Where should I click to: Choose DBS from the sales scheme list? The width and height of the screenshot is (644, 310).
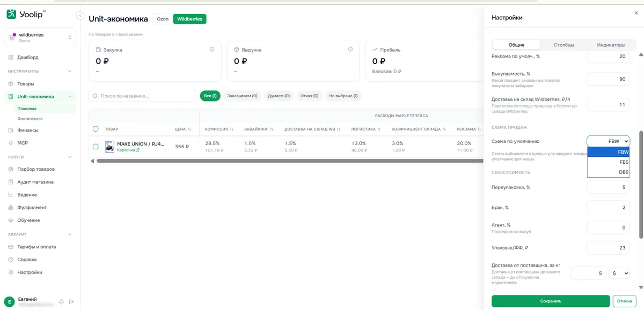point(609,172)
